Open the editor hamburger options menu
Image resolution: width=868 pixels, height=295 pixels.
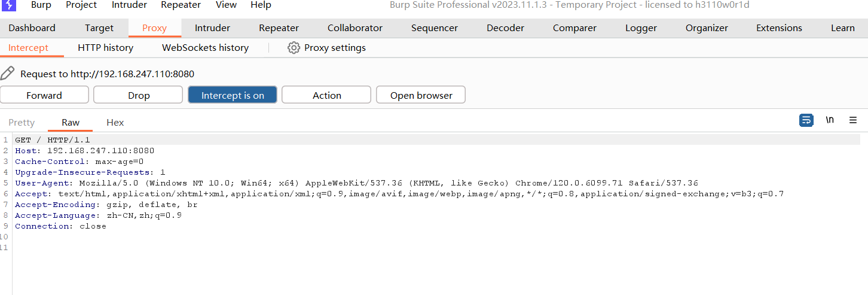click(x=853, y=120)
